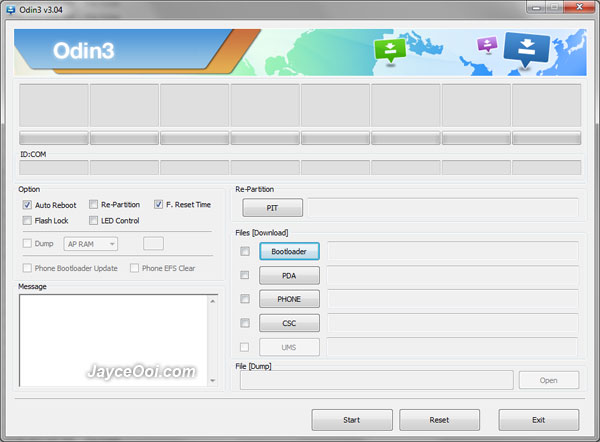Uncheck the F. Reset Time option
The height and width of the screenshot is (442, 600).
158,204
